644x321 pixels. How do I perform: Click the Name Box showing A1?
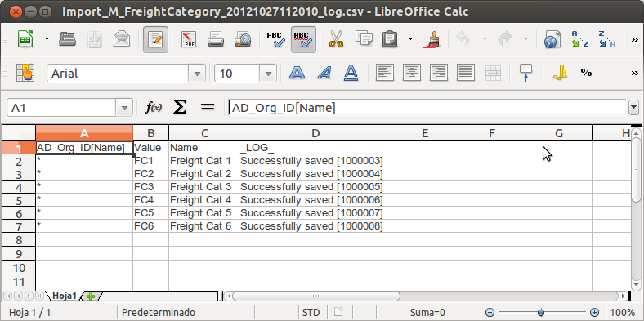pos(61,108)
